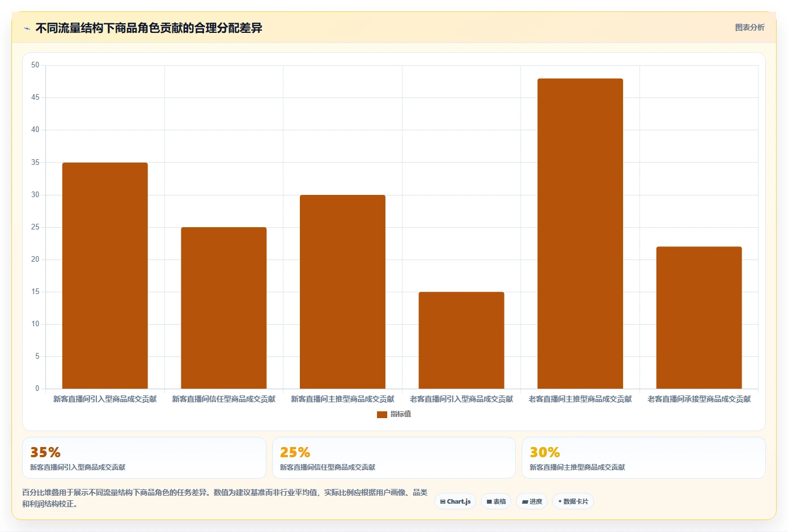Open the 25% data card

pyautogui.click(x=394, y=458)
